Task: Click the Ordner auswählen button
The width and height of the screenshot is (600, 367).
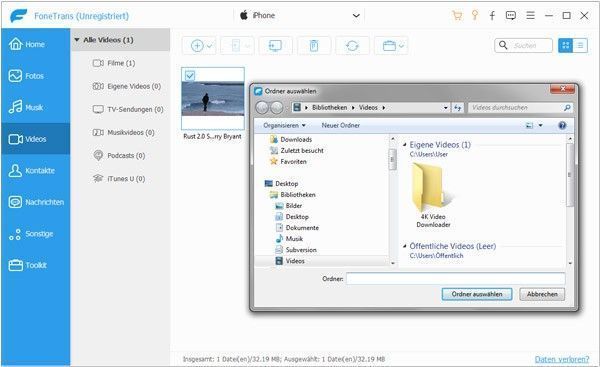Action: (477, 294)
